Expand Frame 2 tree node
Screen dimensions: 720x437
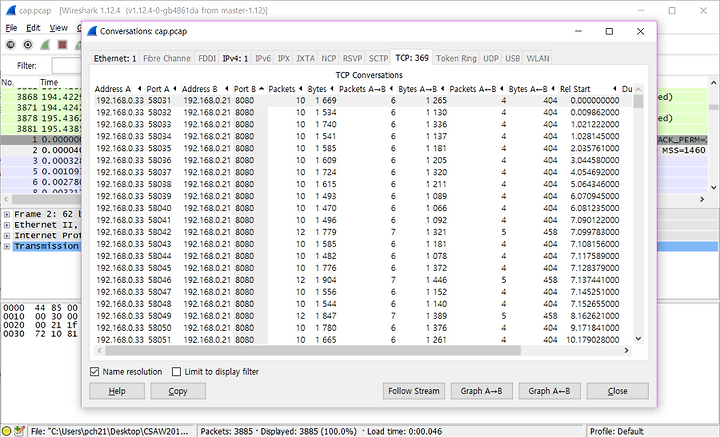coord(7,214)
